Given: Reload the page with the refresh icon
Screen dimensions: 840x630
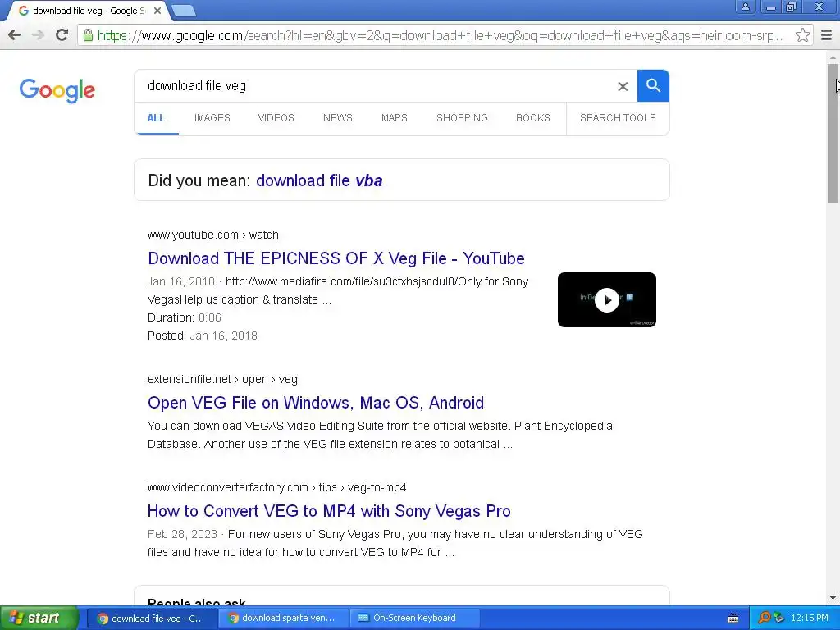Looking at the screenshot, I should click(x=62, y=35).
